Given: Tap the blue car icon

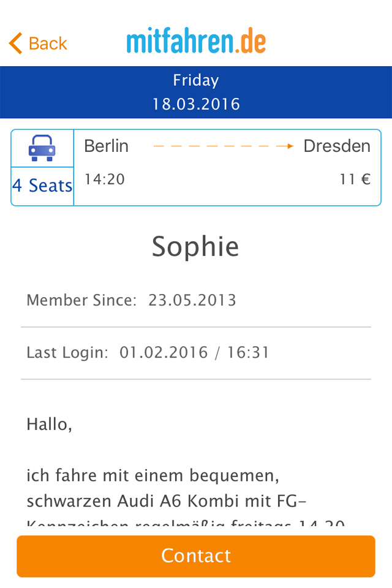Looking at the screenshot, I should coord(42,148).
